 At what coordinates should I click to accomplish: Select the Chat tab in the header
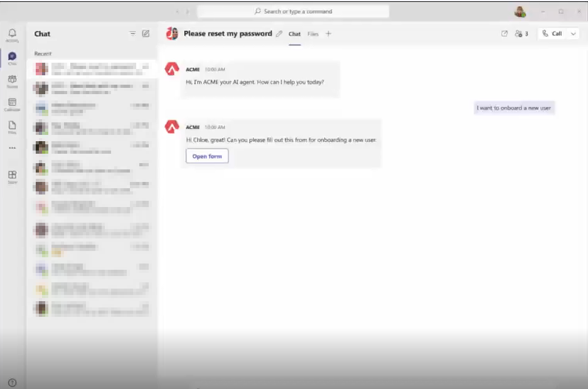[x=294, y=34]
